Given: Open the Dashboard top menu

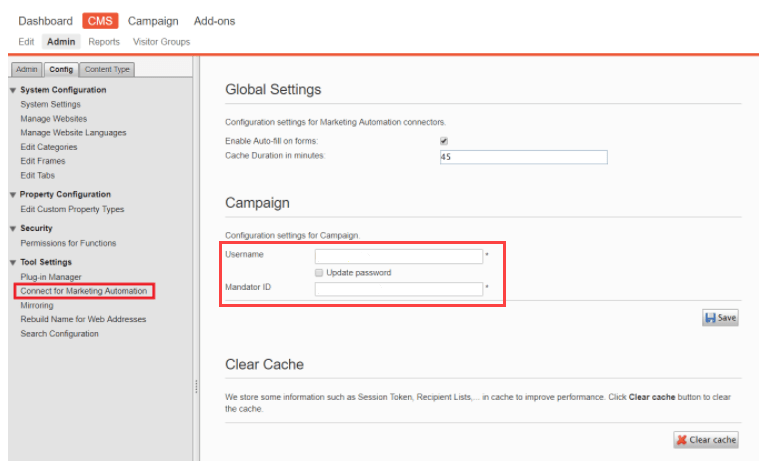Looking at the screenshot, I should (45, 21).
